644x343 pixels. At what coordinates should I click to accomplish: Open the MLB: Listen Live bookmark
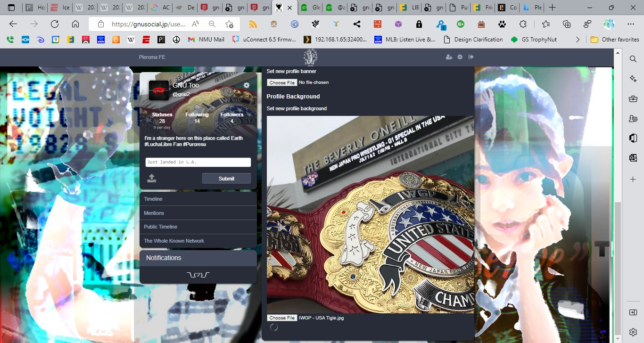pyautogui.click(x=405, y=40)
